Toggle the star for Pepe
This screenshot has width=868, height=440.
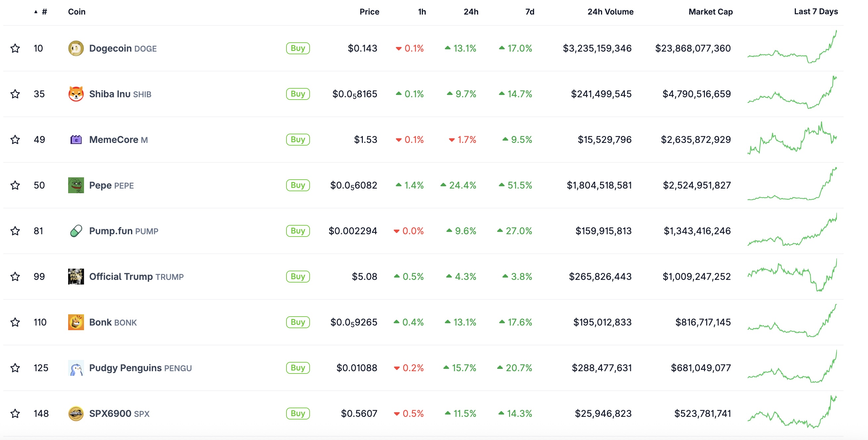click(15, 185)
